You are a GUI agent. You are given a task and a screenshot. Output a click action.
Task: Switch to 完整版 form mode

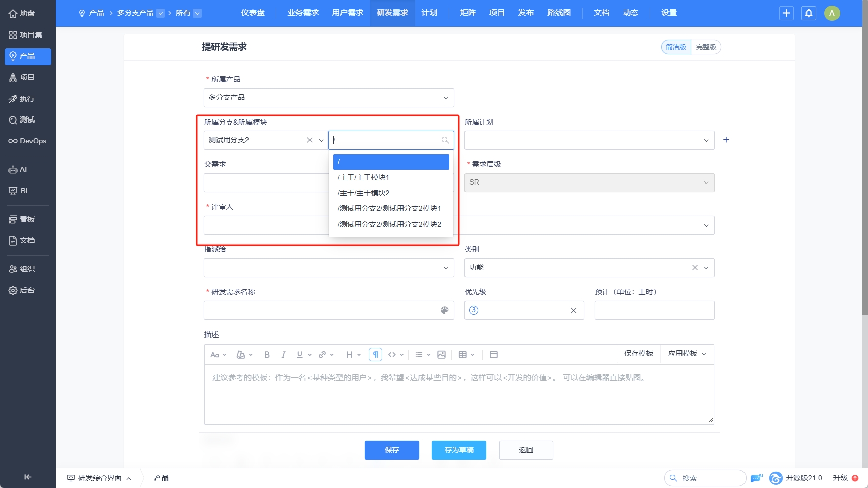click(x=705, y=47)
